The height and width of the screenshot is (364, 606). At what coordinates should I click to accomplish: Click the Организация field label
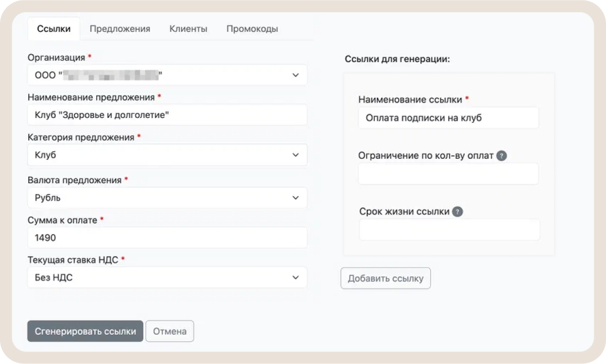pos(56,57)
